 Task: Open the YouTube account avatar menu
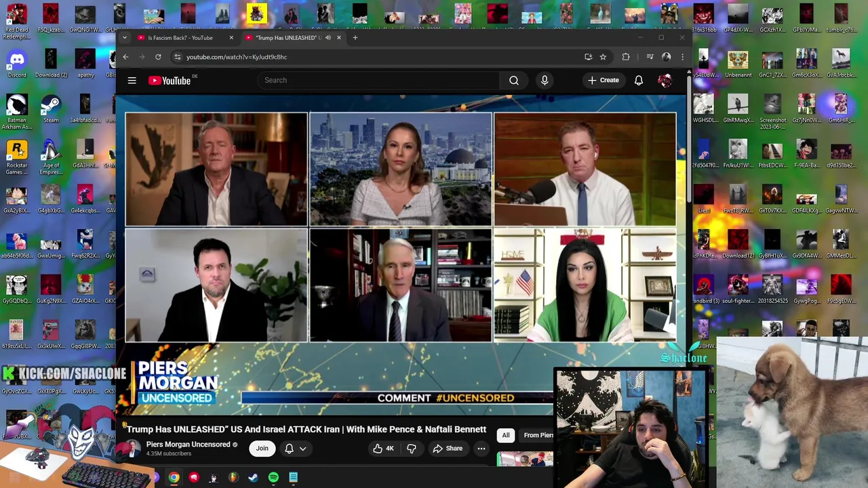click(665, 81)
